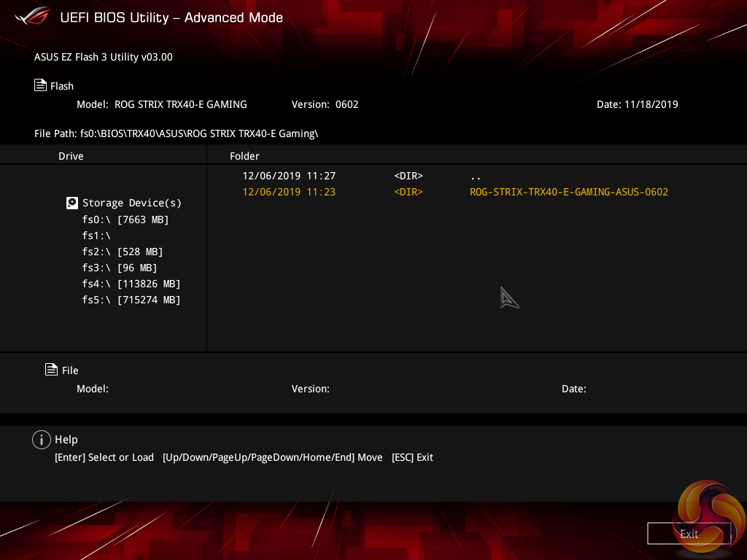Click the [ESC] Exit help hint
Screen dimensions: 747x560
pos(412,457)
